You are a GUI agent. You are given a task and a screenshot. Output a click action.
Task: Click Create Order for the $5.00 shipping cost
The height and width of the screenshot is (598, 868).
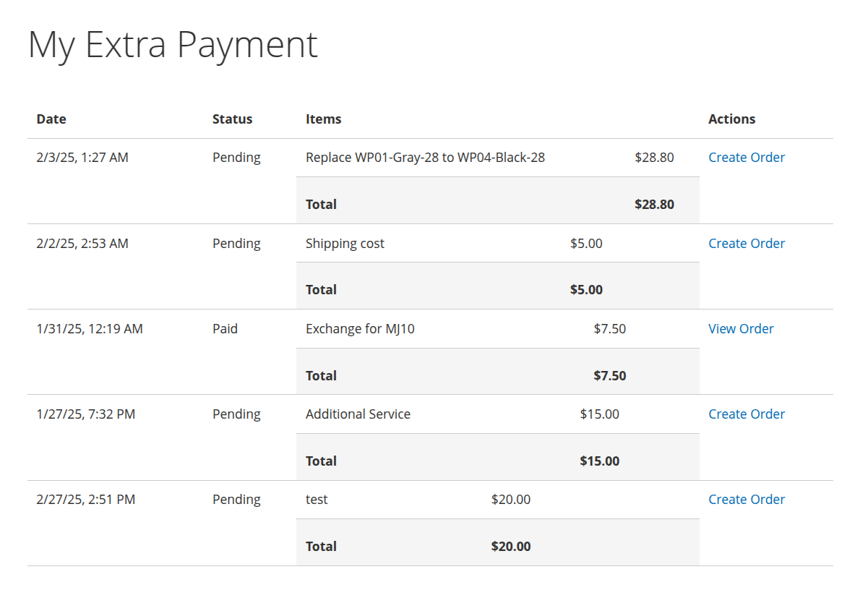click(746, 243)
